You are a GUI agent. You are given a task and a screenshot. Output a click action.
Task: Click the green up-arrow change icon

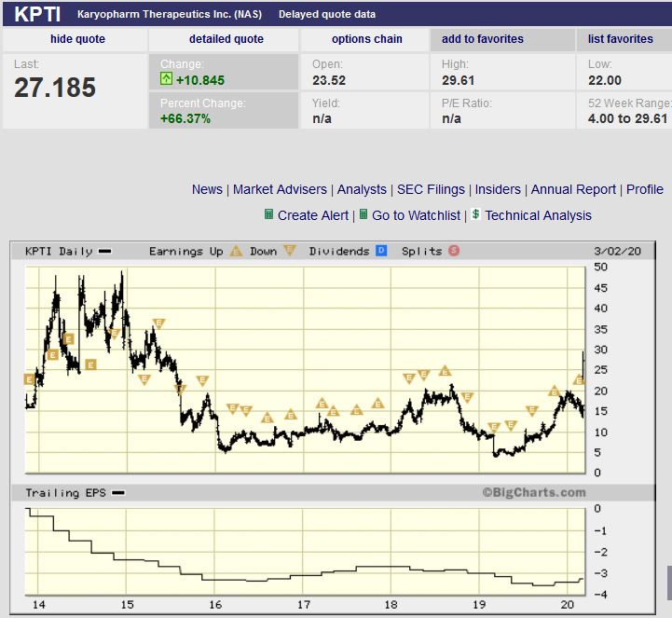pos(166,78)
